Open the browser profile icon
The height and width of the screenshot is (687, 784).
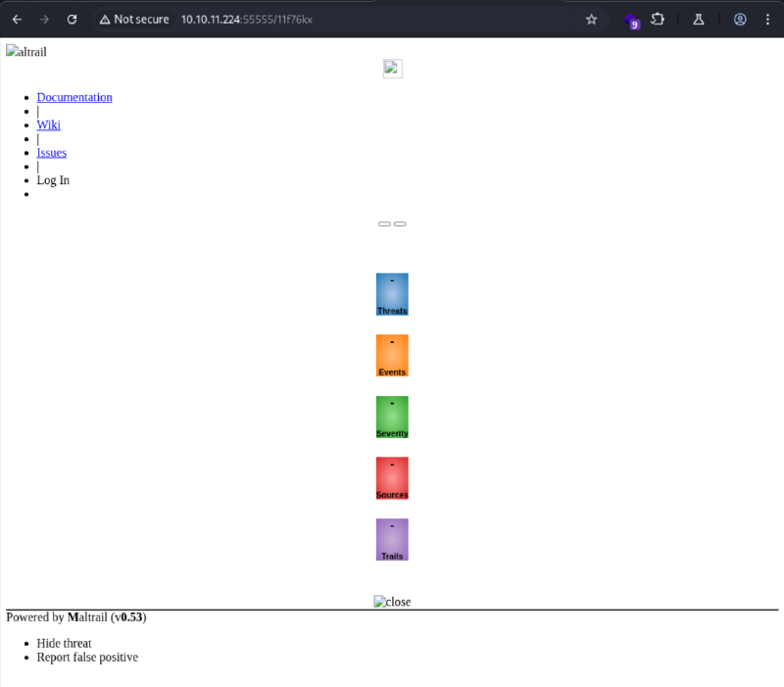[x=740, y=19]
